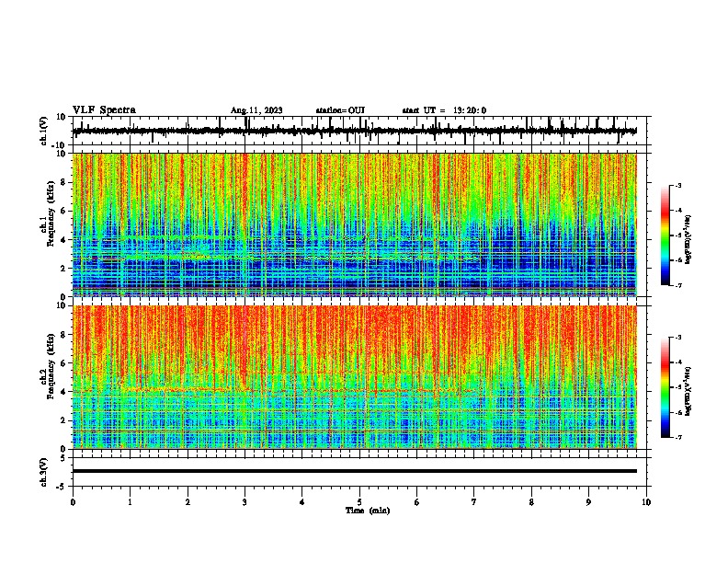
Task: Click the ch.1 colorbar log(PSD) label
Action: click(688, 240)
